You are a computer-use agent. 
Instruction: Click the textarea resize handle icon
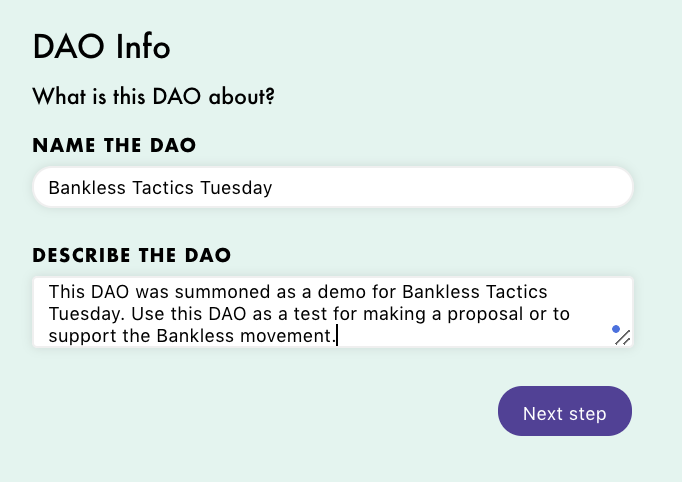point(623,338)
